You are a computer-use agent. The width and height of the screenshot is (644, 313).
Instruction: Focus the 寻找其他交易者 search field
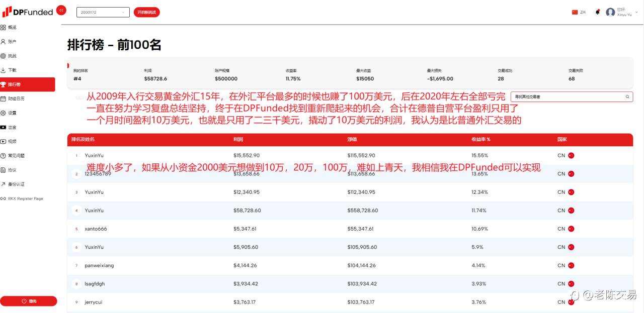pos(572,96)
